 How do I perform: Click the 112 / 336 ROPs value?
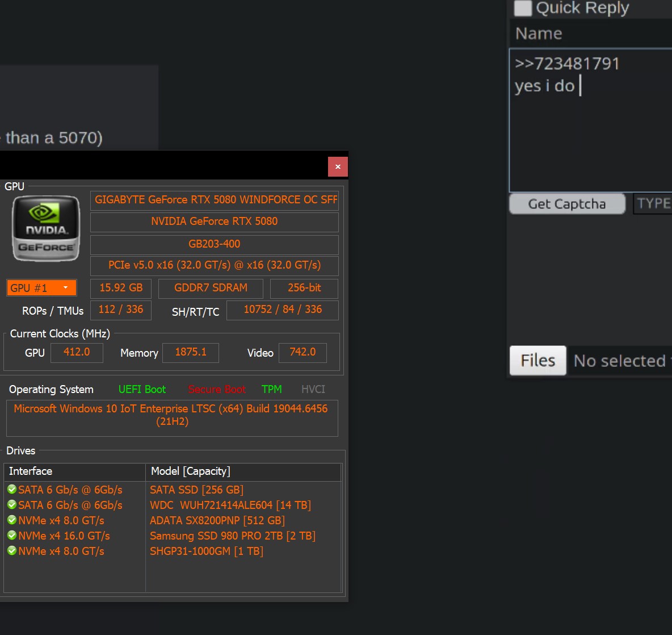(x=121, y=310)
